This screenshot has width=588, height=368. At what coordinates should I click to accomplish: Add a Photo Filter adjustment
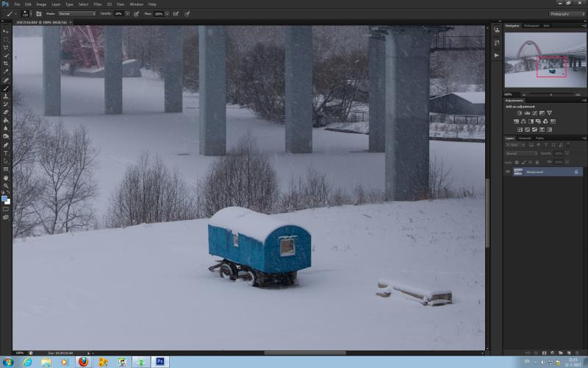(x=538, y=121)
